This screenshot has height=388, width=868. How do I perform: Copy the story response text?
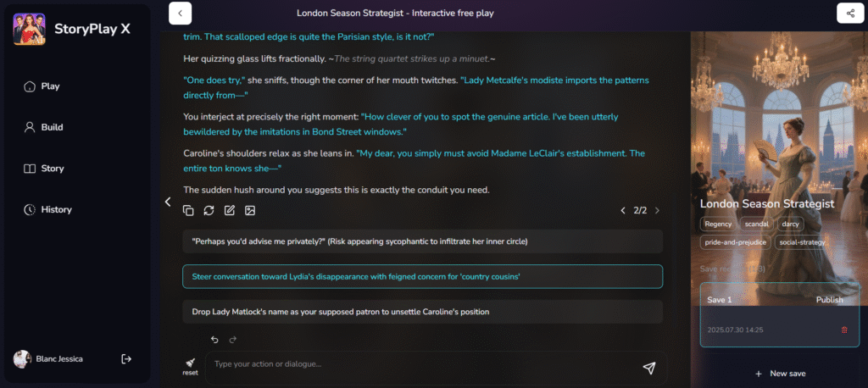(x=188, y=210)
